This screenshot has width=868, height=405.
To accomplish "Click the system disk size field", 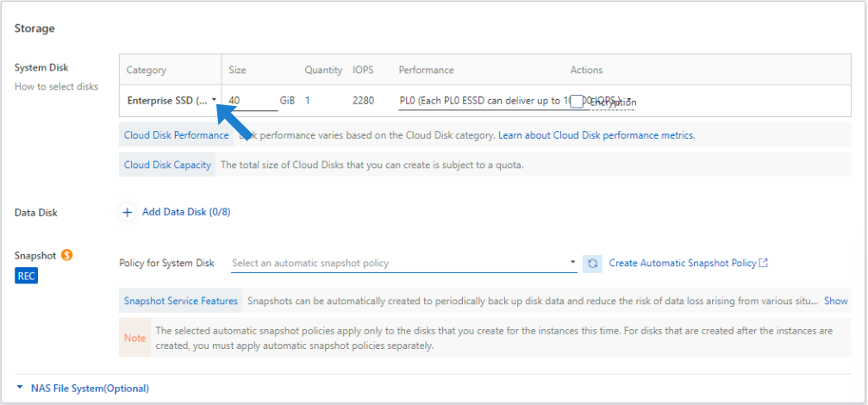I will (253, 100).
